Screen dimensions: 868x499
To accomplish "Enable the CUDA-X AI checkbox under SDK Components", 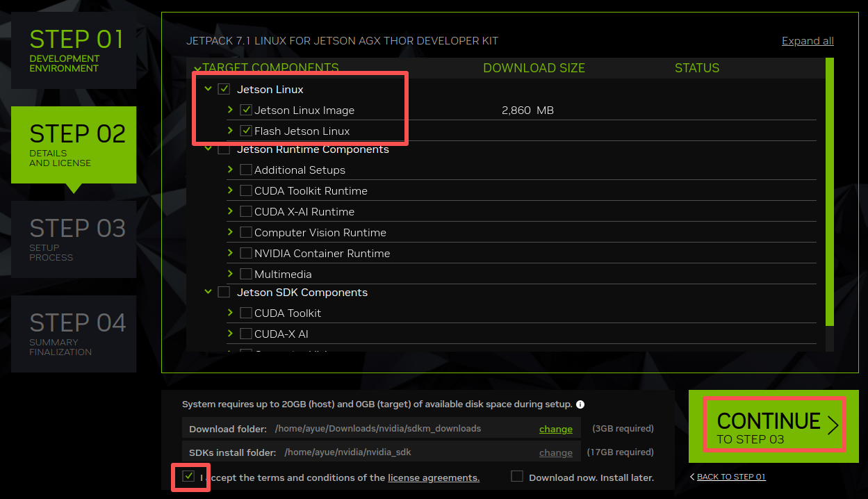I will coord(246,334).
